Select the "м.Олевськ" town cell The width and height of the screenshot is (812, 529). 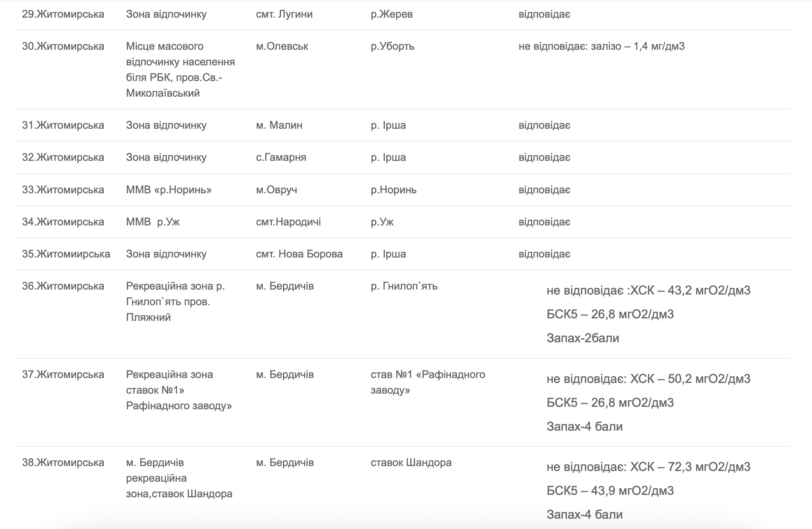coord(282,46)
